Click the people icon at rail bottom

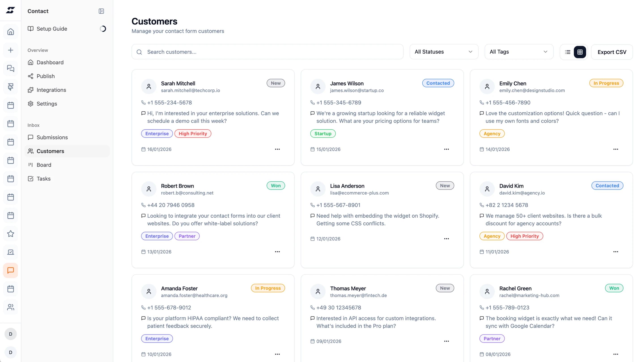click(x=11, y=307)
